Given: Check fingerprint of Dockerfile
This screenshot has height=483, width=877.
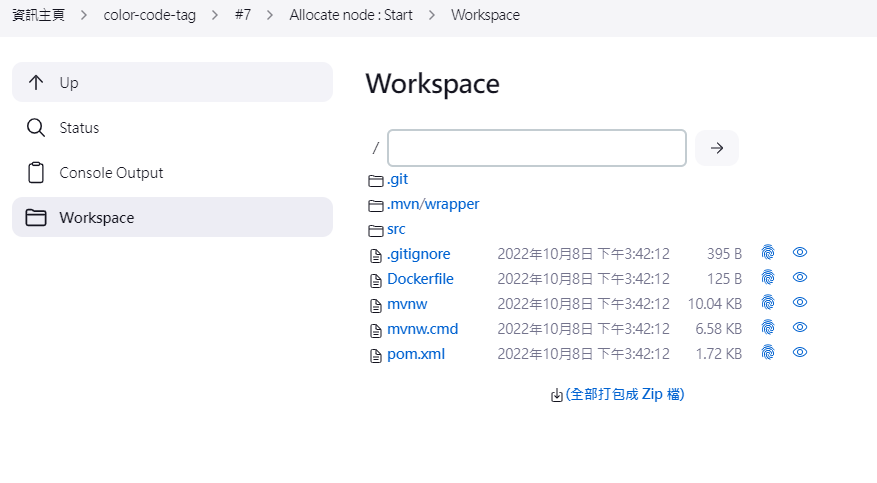Looking at the screenshot, I should click(768, 278).
